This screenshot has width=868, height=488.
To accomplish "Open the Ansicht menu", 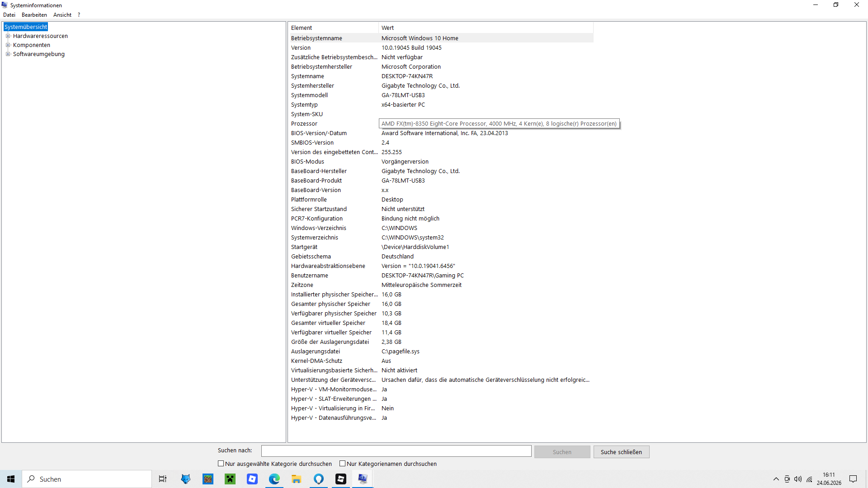I will [62, 15].
